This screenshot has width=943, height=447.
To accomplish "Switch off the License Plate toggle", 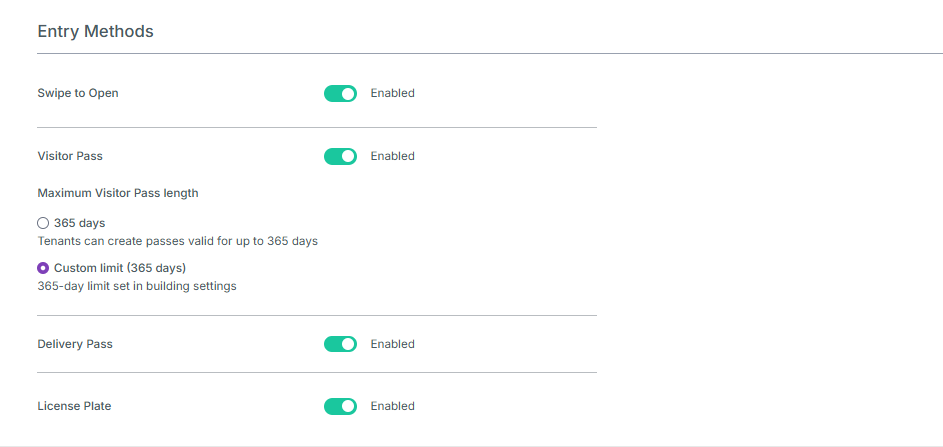I will (340, 406).
